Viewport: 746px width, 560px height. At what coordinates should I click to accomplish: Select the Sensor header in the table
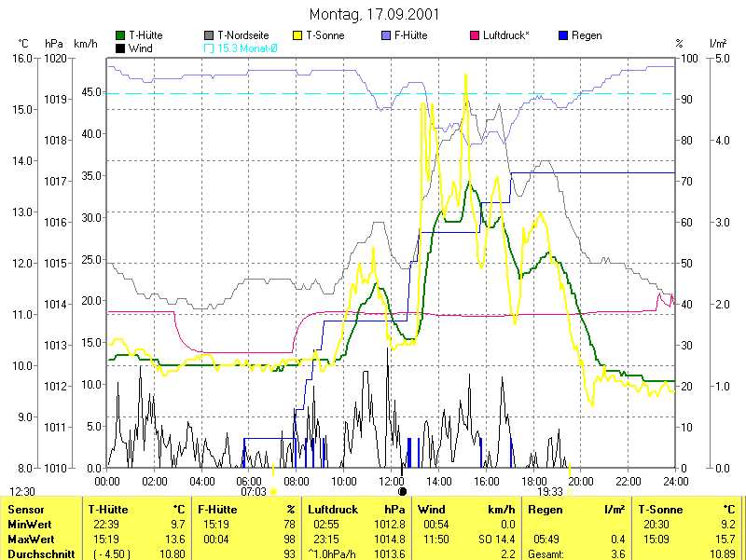tap(26, 510)
